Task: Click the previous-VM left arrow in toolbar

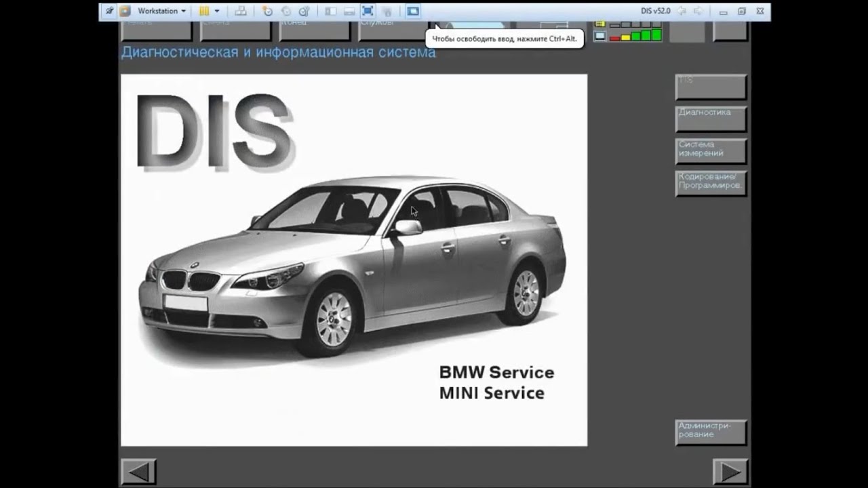Action: tap(682, 11)
